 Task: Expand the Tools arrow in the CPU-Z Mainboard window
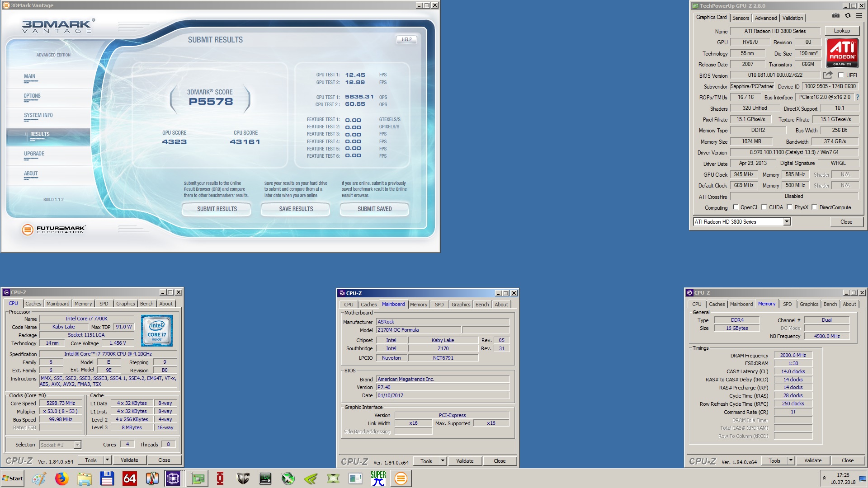(443, 461)
